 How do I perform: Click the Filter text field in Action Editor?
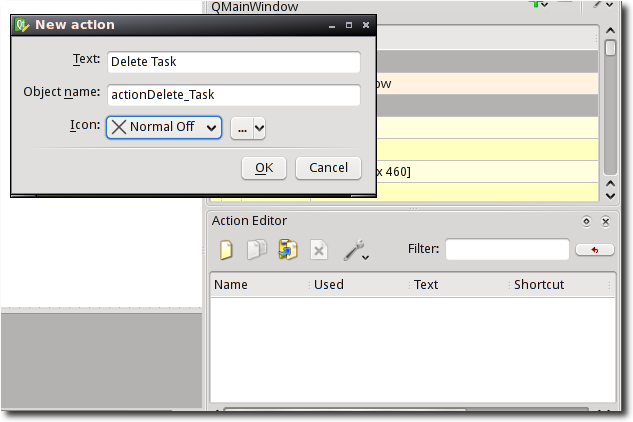[507, 249]
